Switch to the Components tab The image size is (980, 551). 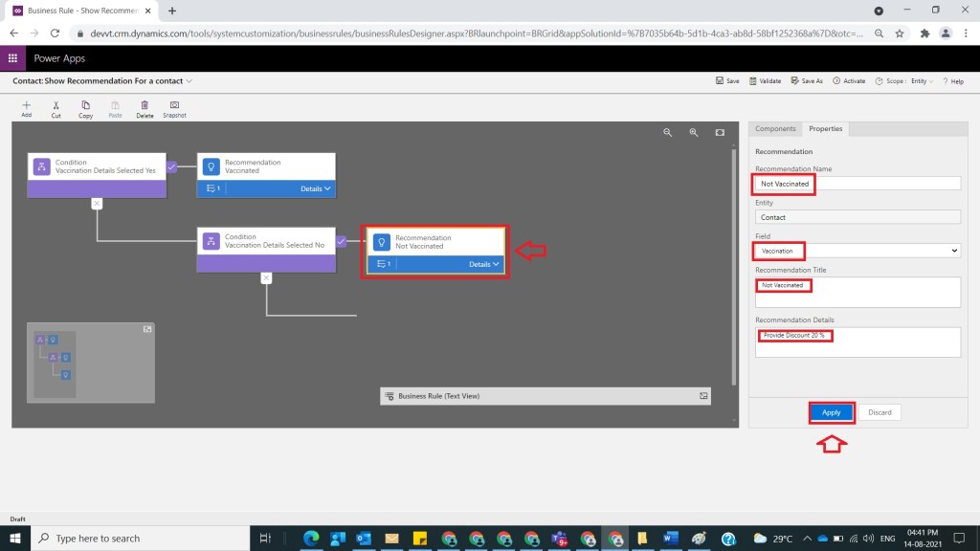pyautogui.click(x=775, y=129)
